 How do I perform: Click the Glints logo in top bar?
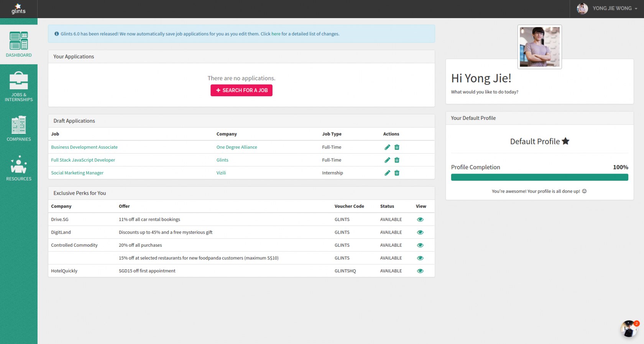point(18,9)
